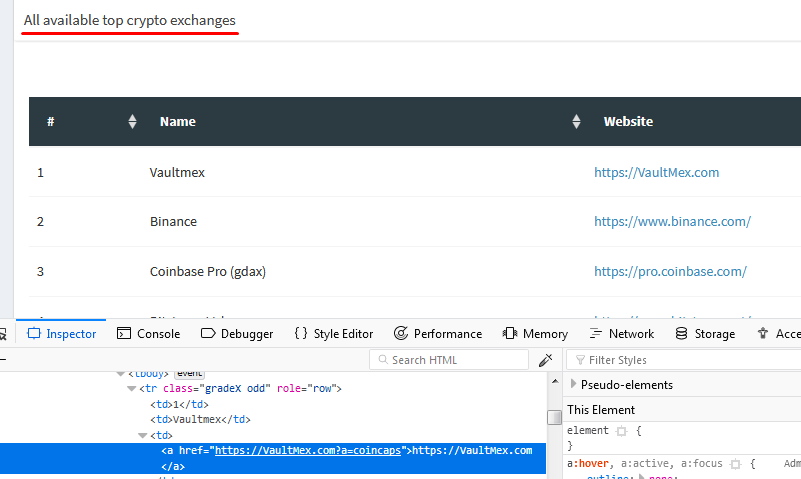The width and height of the screenshot is (801, 479).
Task: Click the Website column header
Action: point(628,122)
